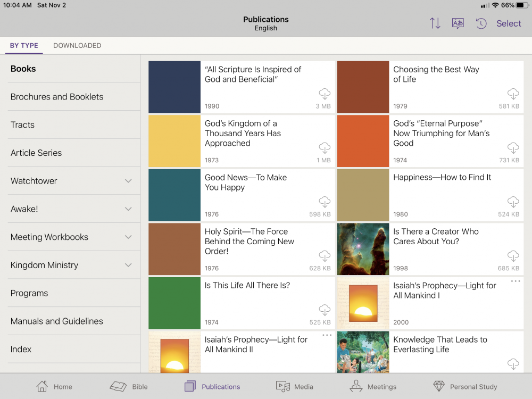Open the history clock icon
Screen dimensions: 532x399
pyautogui.click(x=481, y=23)
